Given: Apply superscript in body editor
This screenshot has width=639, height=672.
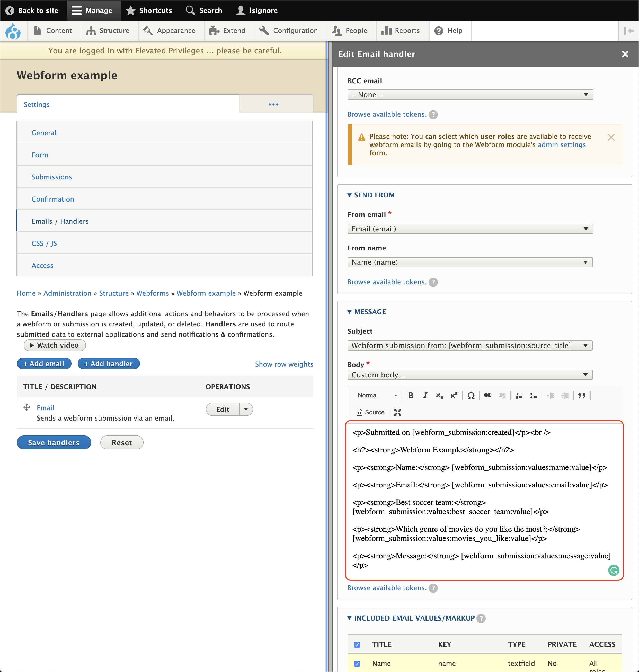Looking at the screenshot, I should pyautogui.click(x=454, y=395).
